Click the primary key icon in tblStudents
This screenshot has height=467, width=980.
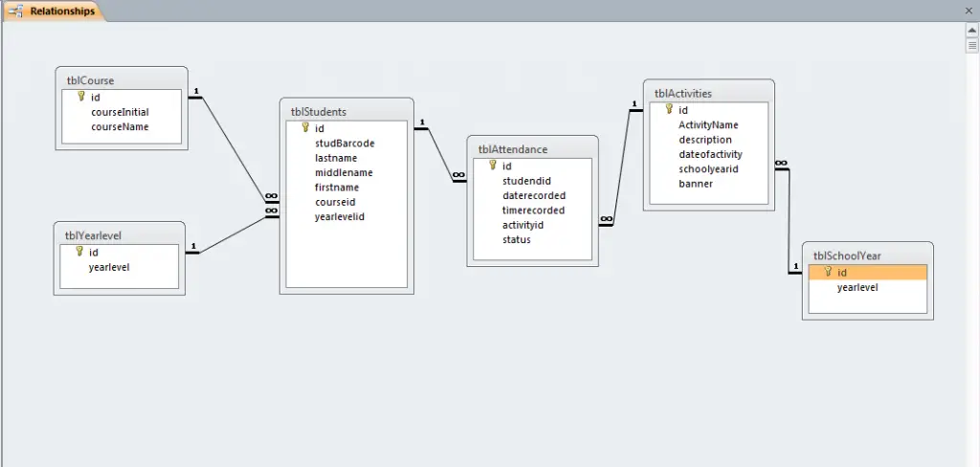305,127
